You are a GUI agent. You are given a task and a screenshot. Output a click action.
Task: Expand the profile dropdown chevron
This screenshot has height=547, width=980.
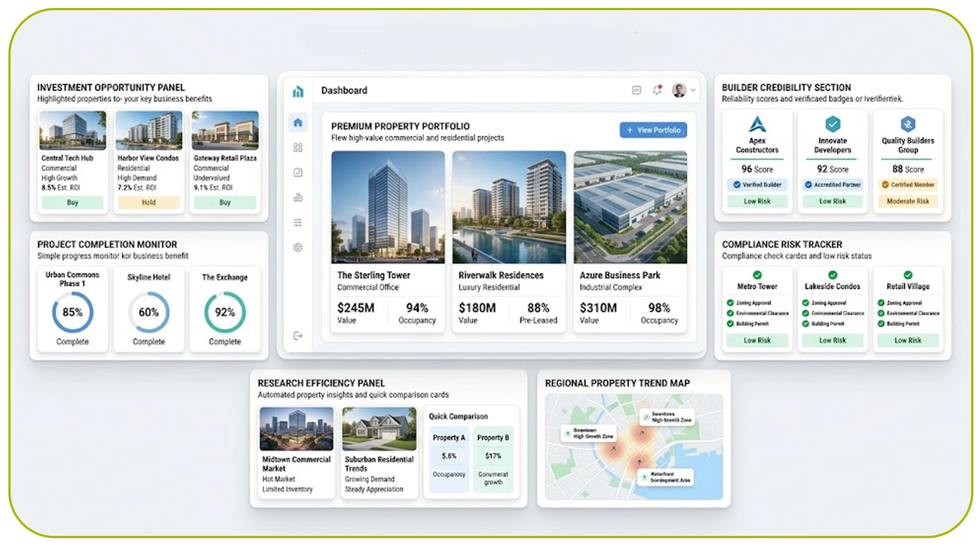[693, 90]
